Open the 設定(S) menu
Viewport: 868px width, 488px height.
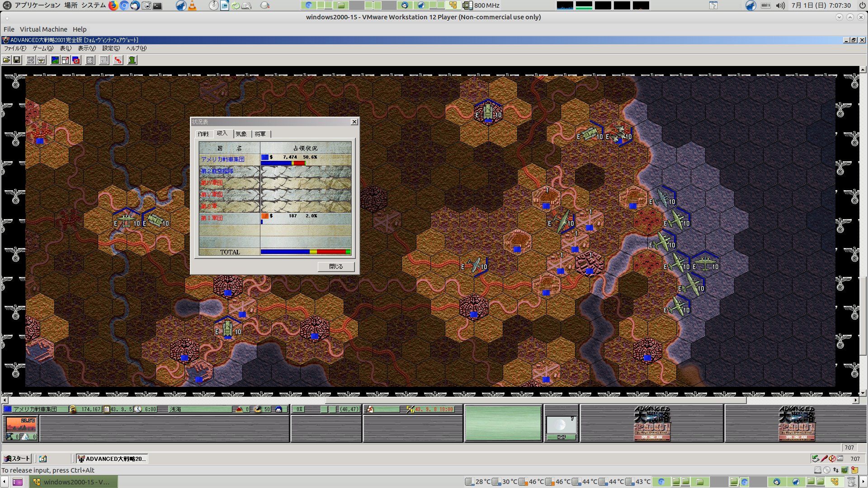click(x=111, y=48)
